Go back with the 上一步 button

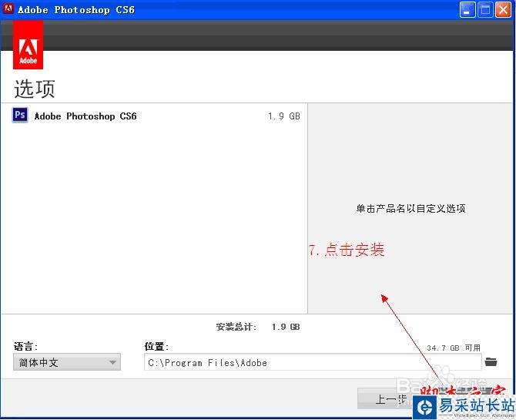(386, 399)
